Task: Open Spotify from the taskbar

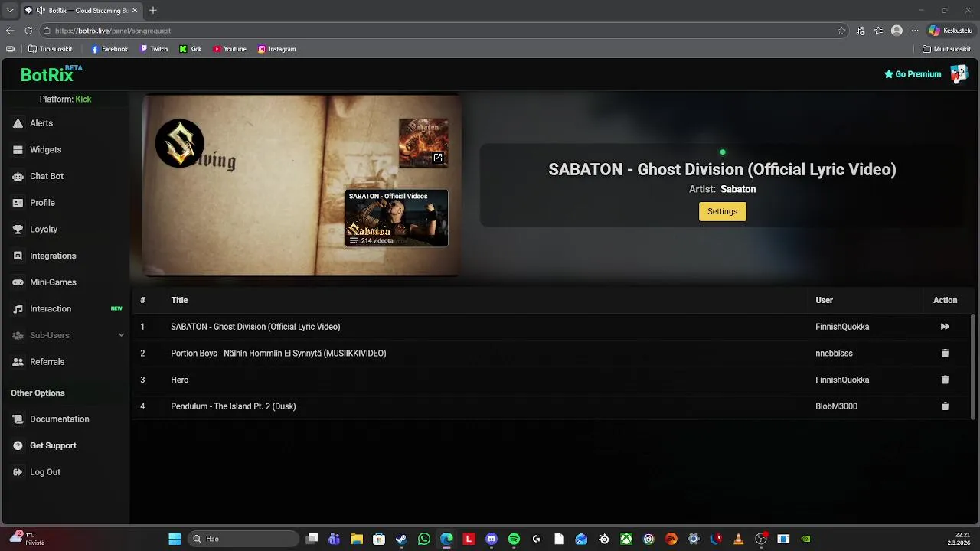Action: (514, 539)
